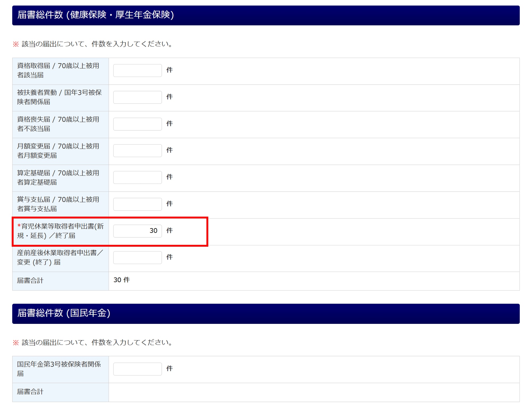The height and width of the screenshot is (409, 532).
Task: Focus the 算定基礎届 count input field
Action: coord(137,177)
